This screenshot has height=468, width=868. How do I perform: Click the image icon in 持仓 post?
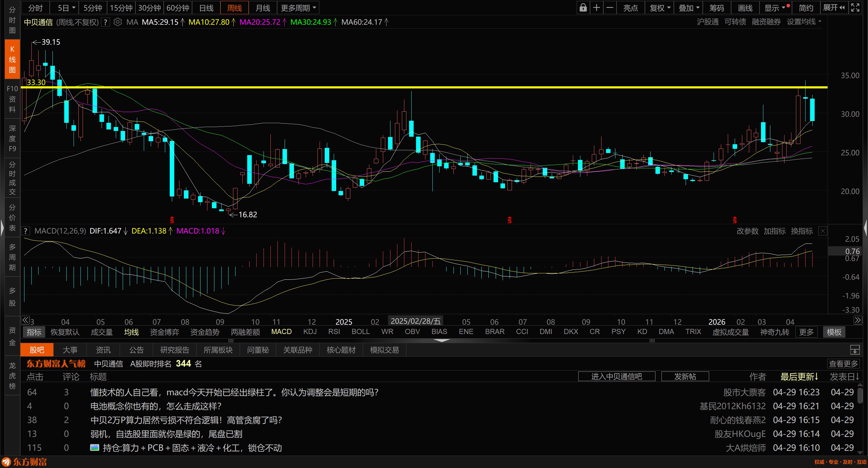tap(95, 448)
